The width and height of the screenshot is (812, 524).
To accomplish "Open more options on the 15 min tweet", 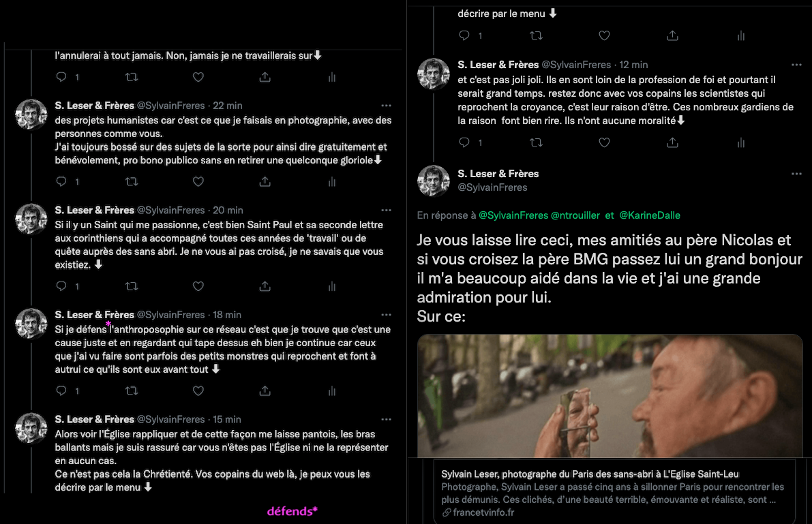I will click(x=387, y=420).
